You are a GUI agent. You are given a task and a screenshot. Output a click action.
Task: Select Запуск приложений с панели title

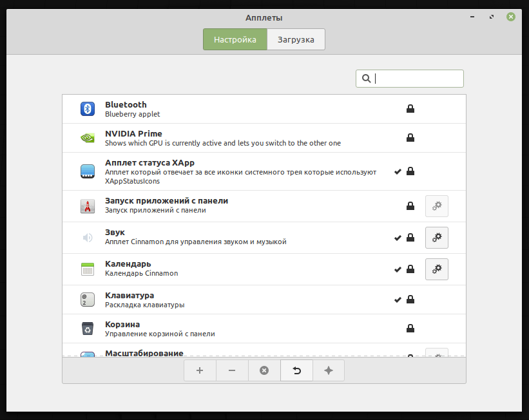[167, 201]
